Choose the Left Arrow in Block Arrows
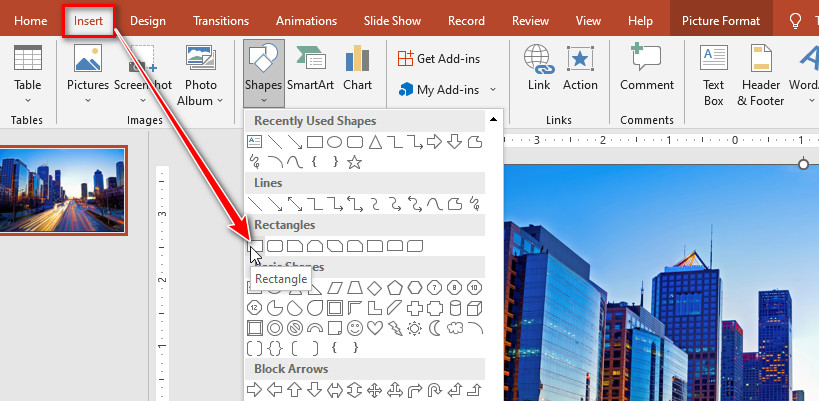Viewport: 819px width, 401px height. (x=275, y=390)
